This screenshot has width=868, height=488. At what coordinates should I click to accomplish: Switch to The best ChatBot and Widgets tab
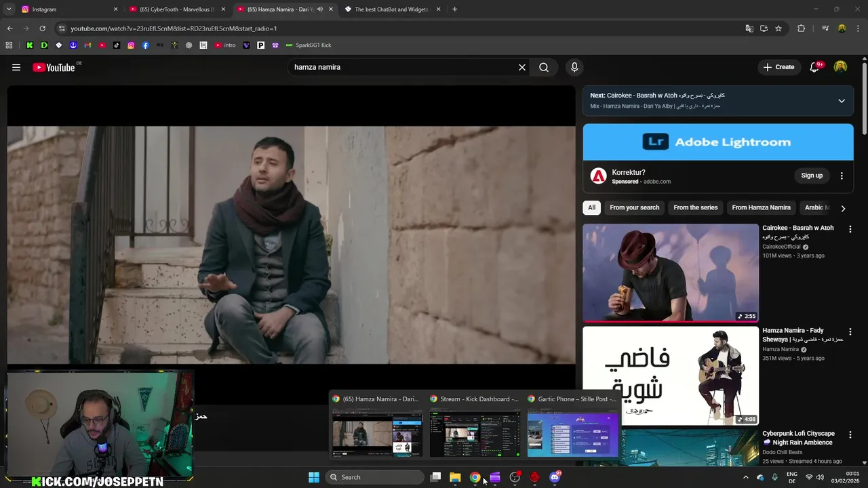pyautogui.click(x=392, y=9)
